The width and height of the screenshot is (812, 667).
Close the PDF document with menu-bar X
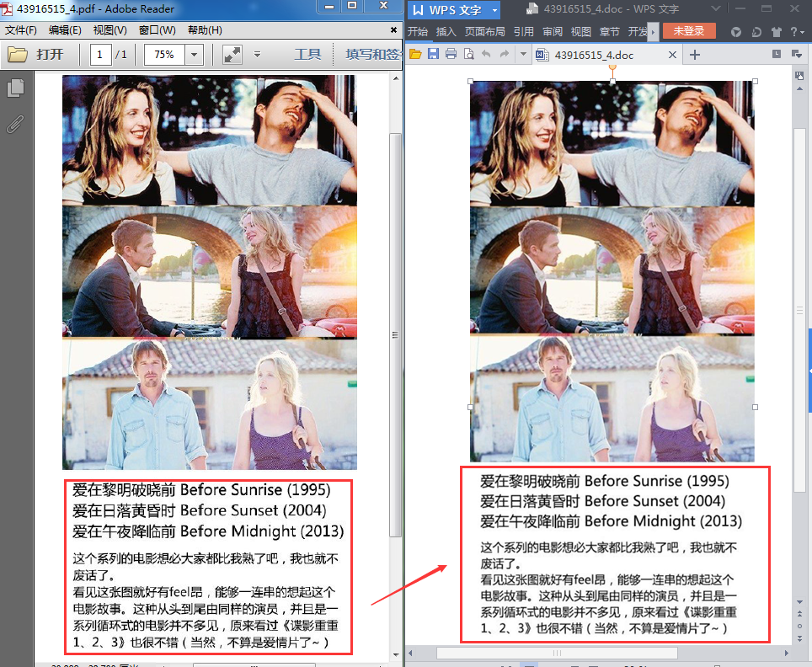(393, 30)
